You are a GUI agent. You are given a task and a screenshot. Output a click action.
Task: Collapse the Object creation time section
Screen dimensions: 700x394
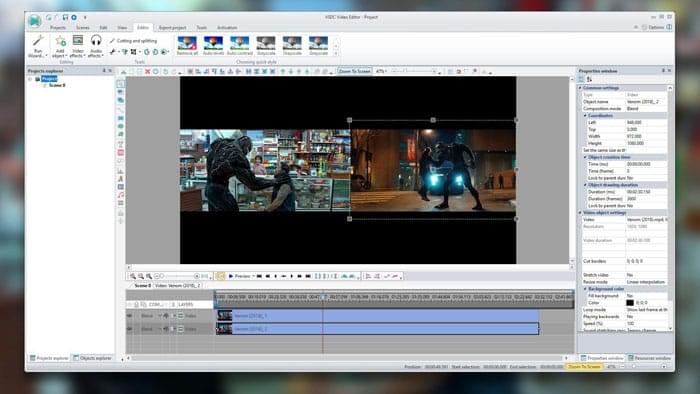click(585, 157)
